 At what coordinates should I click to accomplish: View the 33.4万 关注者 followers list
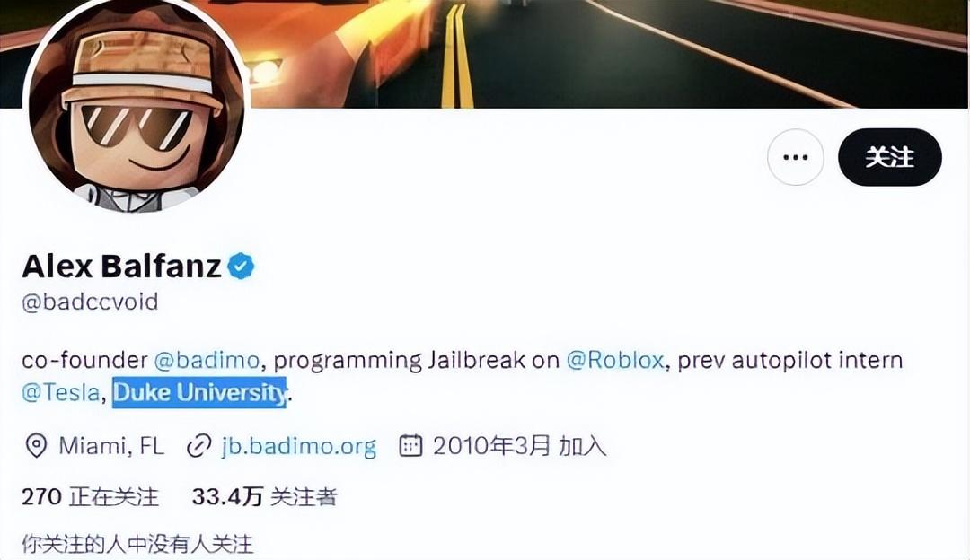pyautogui.click(x=265, y=496)
